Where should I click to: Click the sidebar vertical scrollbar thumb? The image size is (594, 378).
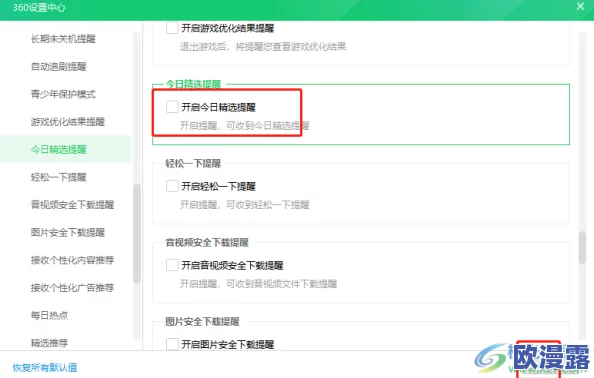(137, 233)
